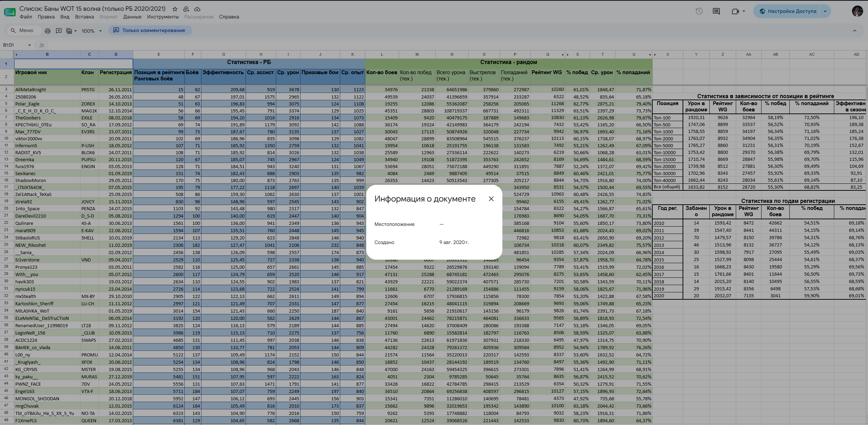This screenshot has width=868, height=425.
Task: Expand hidden column before column B
Action: click(16, 55)
